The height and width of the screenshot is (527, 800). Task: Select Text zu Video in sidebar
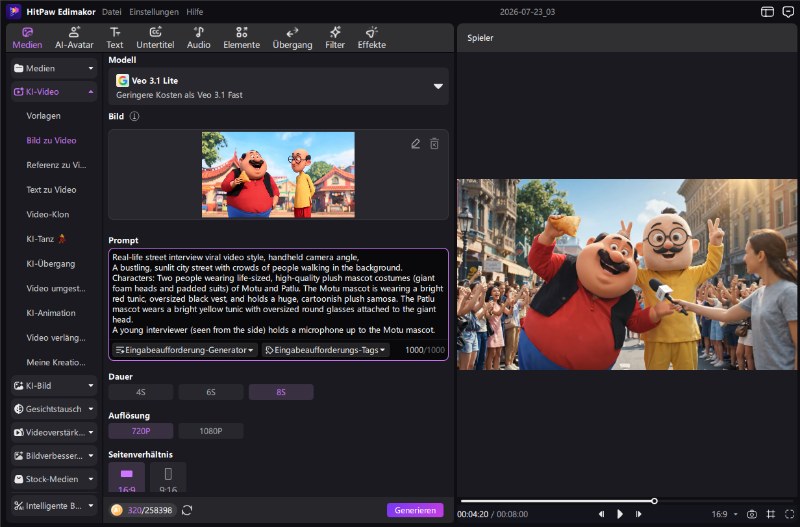(x=51, y=190)
